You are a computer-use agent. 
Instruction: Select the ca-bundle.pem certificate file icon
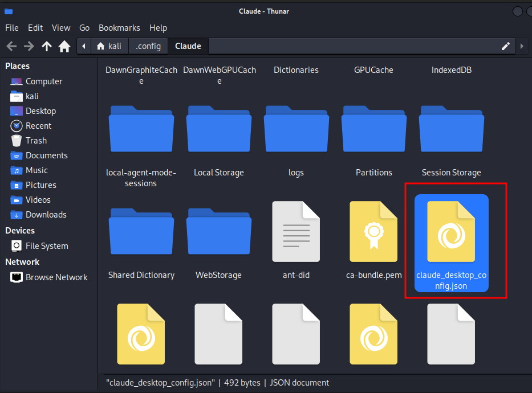coord(374,231)
